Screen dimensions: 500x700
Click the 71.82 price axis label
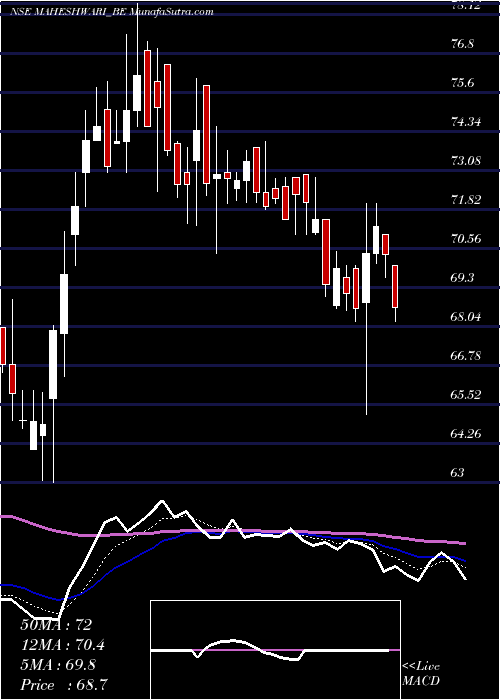(466, 200)
